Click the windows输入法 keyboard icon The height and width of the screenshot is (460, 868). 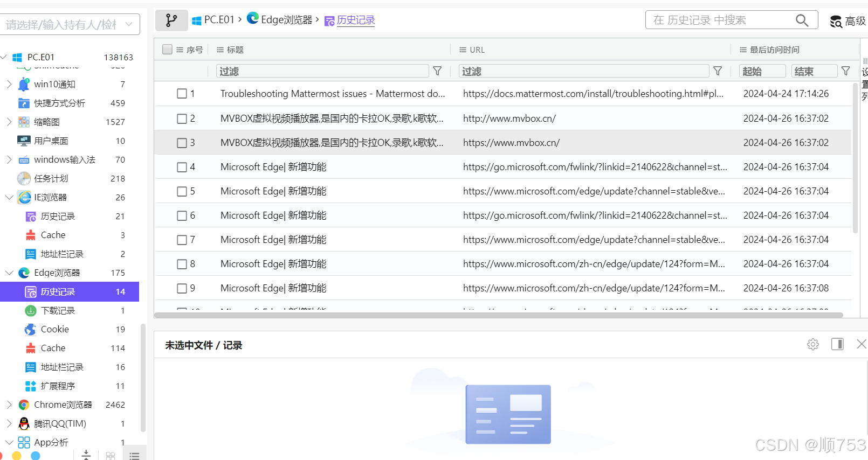pos(24,159)
